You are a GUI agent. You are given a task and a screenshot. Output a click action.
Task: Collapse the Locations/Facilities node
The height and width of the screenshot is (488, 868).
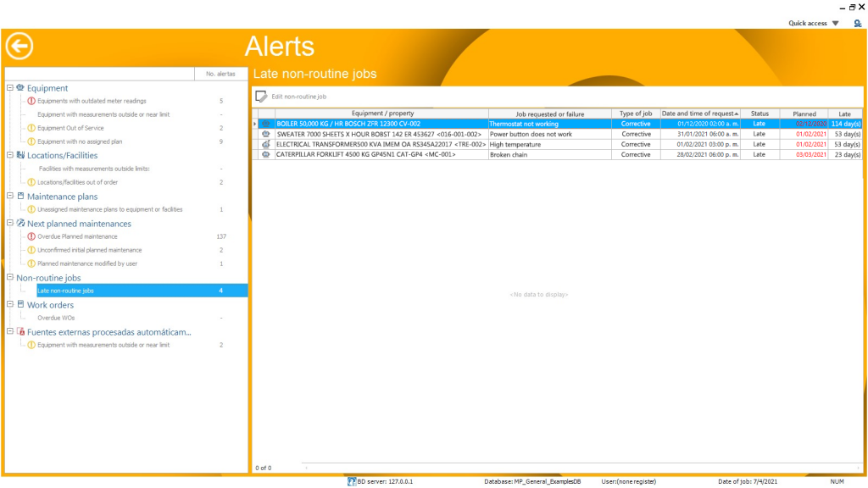click(10, 155)
